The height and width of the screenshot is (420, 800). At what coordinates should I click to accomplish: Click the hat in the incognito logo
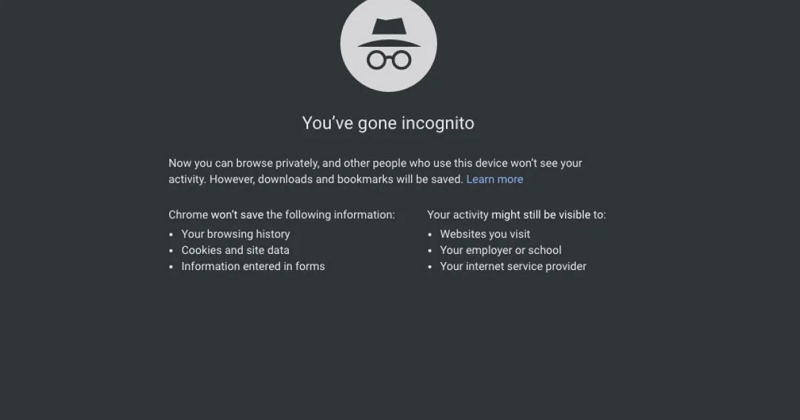tap(389, 33)
